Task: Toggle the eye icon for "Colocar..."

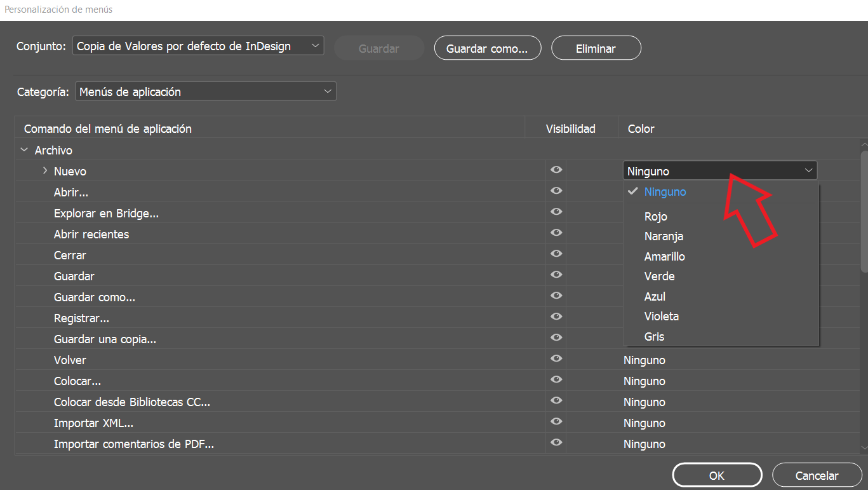Action: click(x=556, y=379)
